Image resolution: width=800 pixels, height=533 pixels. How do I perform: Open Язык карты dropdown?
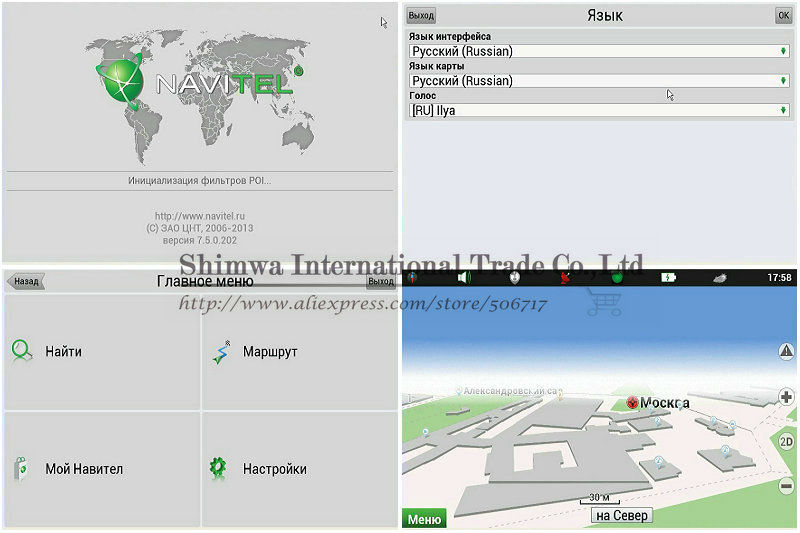(x=599, y=81)
